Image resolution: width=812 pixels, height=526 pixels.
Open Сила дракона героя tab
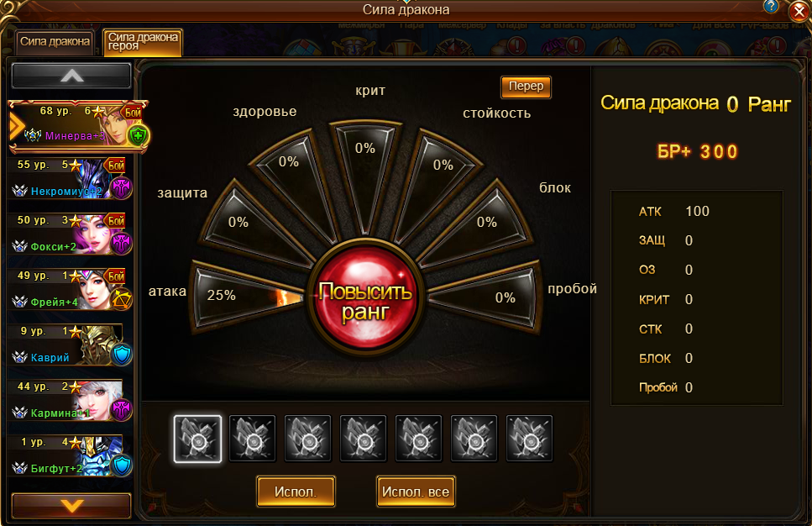(x=143, y=42)
